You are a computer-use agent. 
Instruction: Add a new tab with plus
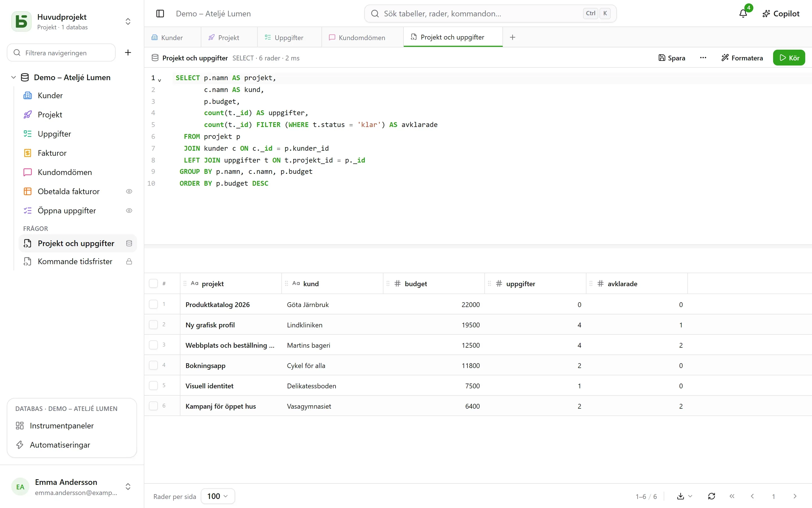[x=512, y=37]
